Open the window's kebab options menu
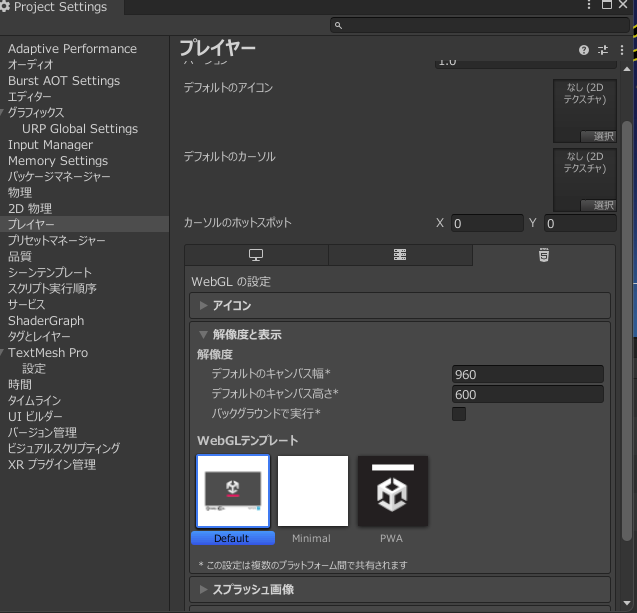 click(588, 5)
